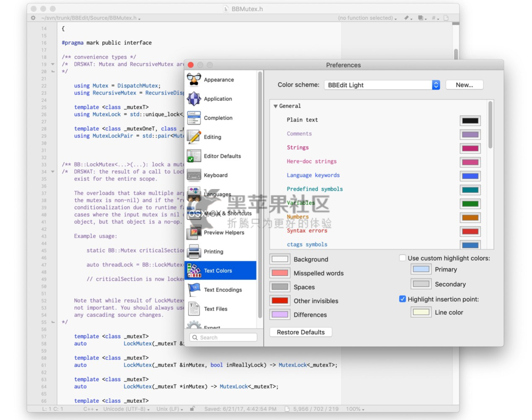Click the L: 1 C: 1 cursor position
Screen dimensions: 532x420
tap(53, 409)
